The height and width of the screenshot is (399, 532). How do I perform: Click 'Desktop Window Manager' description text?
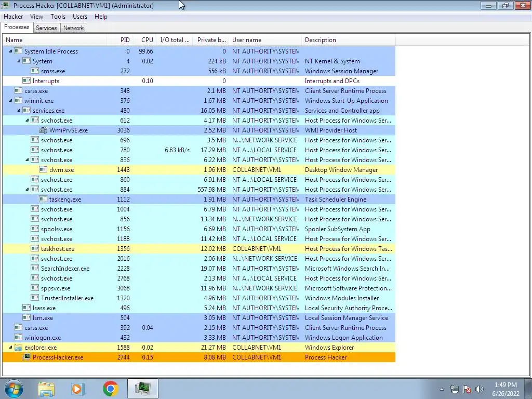pyautogui.click(x=341, y=170)
